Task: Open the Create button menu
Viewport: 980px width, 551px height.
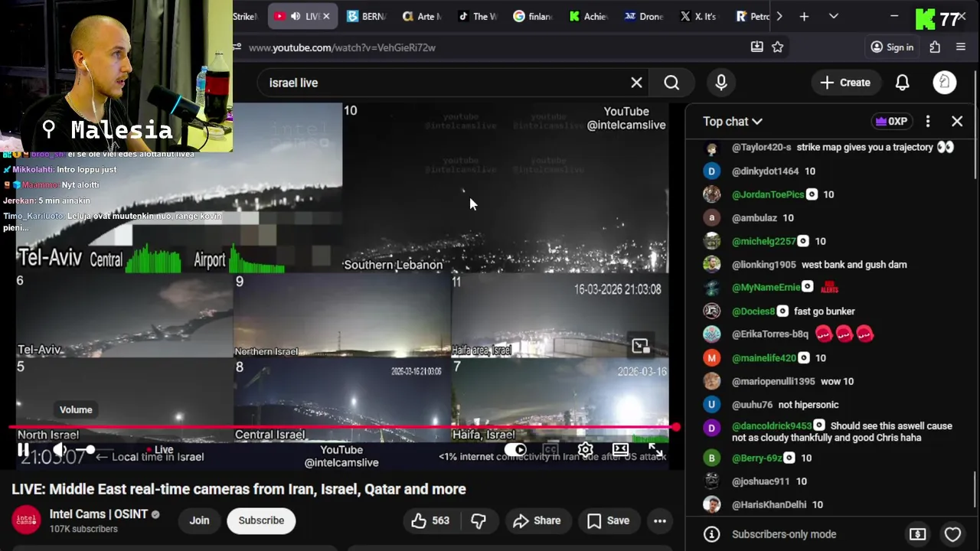Action: pyautogui.click(x=845, y=83)
